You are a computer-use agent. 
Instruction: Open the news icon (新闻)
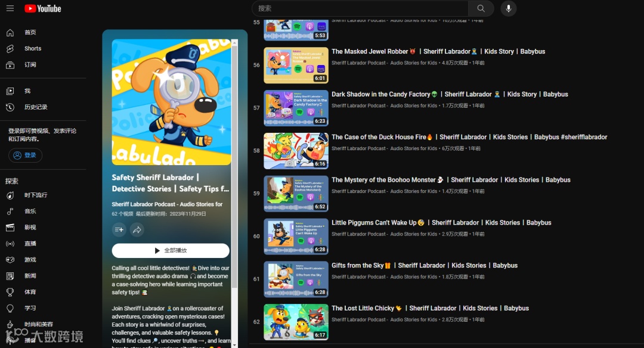(x=10, y=276)
